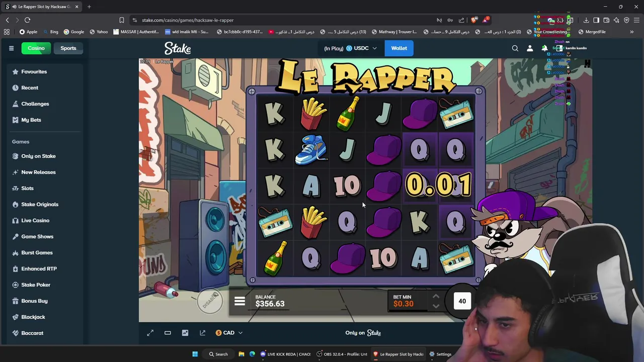Open live stats chart icon
The width and height of the screenshot is (644, 362).
click(x=185, y=333)
